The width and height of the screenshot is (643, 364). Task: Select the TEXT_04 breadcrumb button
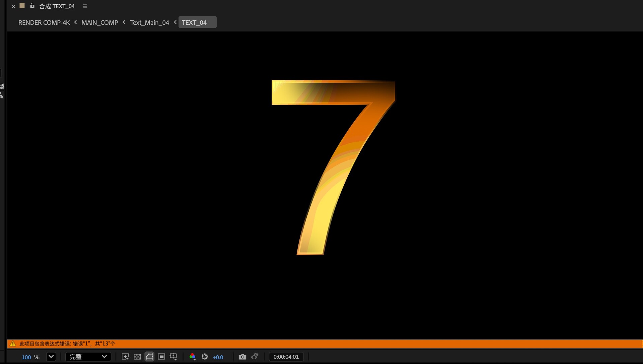197,22
